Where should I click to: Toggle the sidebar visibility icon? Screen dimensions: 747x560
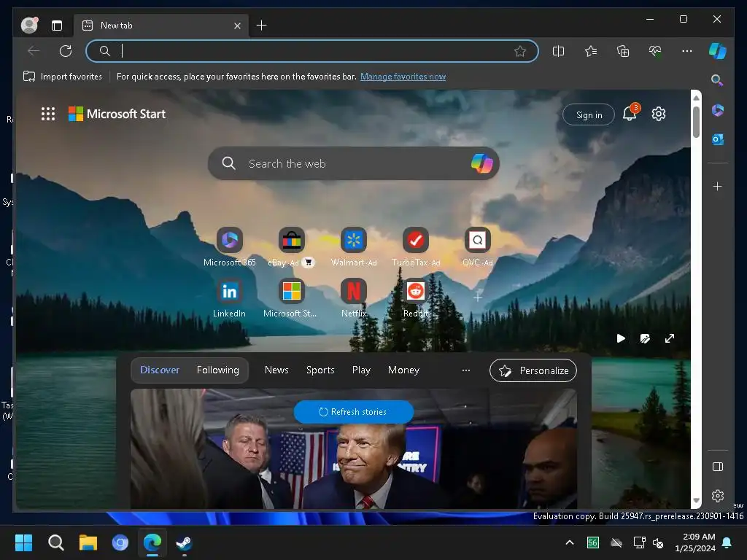[x=718, y=467]
